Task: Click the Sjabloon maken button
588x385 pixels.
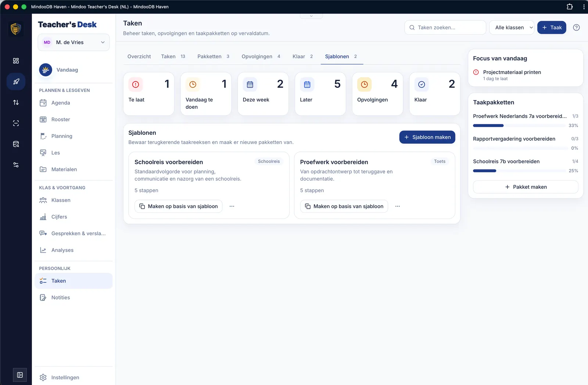Action: tap(427, 137)
